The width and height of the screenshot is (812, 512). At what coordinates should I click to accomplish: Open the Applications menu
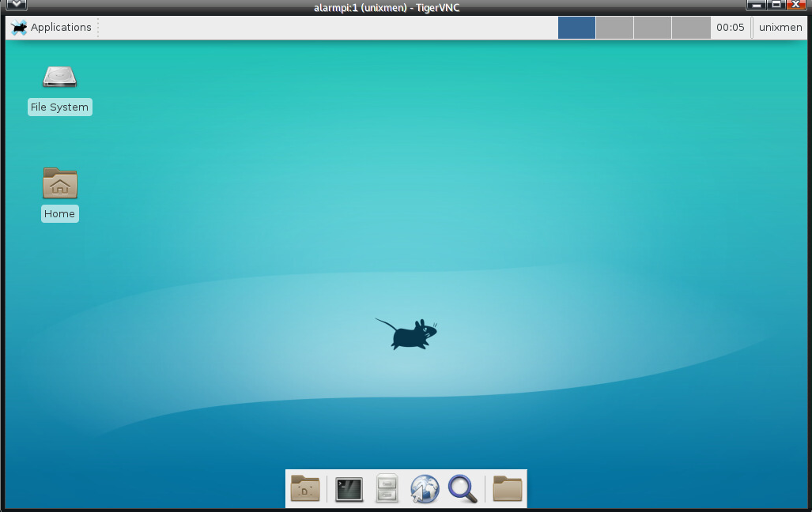click(x=51, y=28)
